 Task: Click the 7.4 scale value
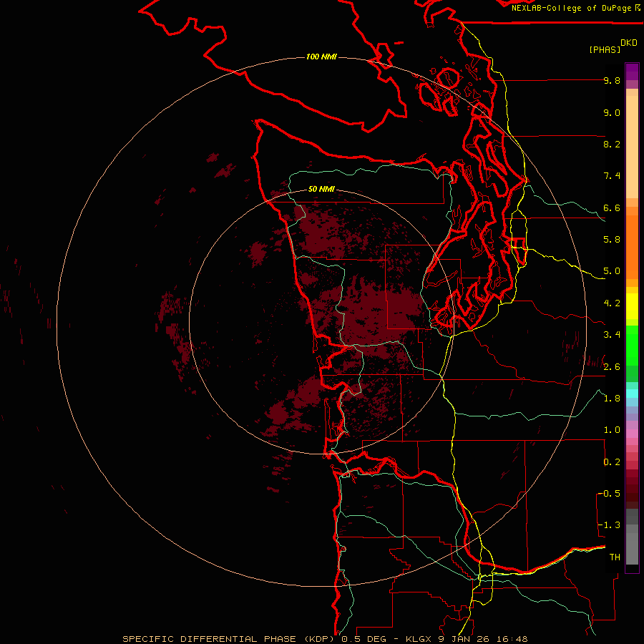click(612, 176)
